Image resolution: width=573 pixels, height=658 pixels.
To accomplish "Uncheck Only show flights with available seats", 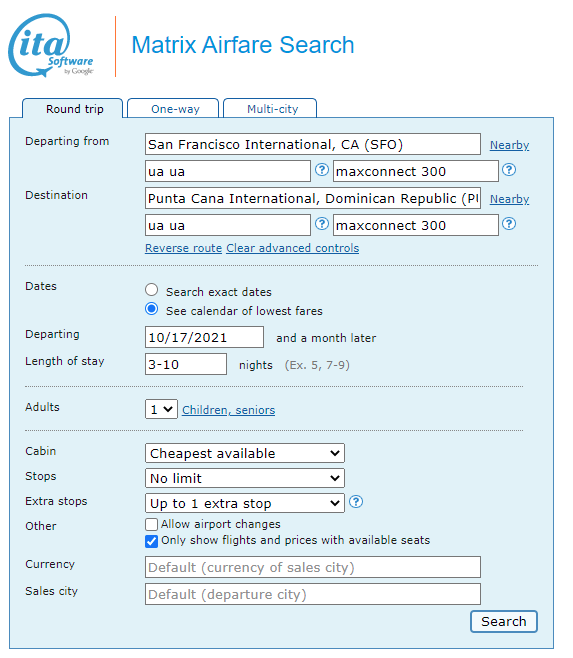I will (152, 541).
